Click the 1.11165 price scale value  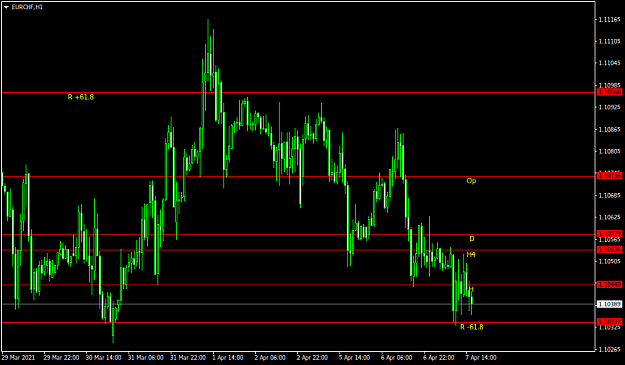click(x=609, y=19)
